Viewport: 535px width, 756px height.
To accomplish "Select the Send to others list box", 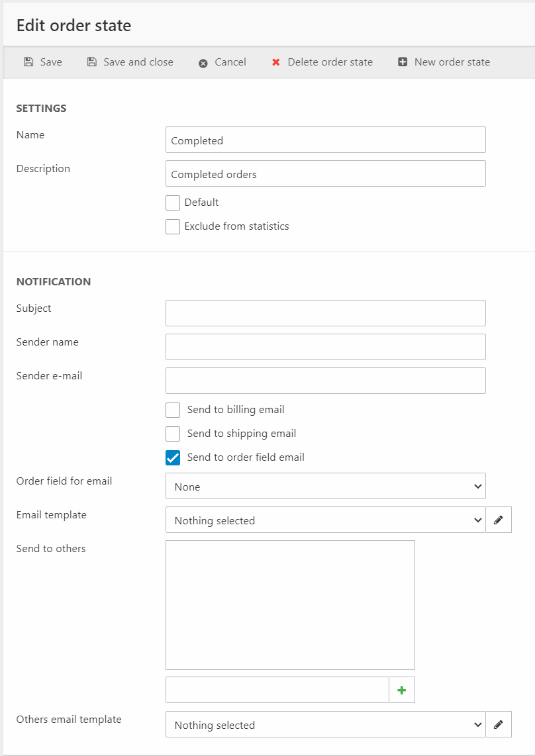I will point(290,605).
